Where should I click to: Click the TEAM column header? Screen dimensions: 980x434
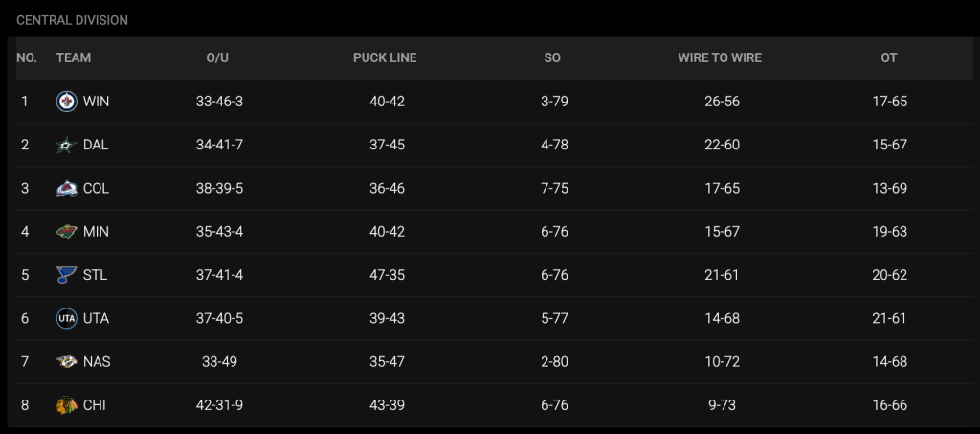[x=74, y=58]
